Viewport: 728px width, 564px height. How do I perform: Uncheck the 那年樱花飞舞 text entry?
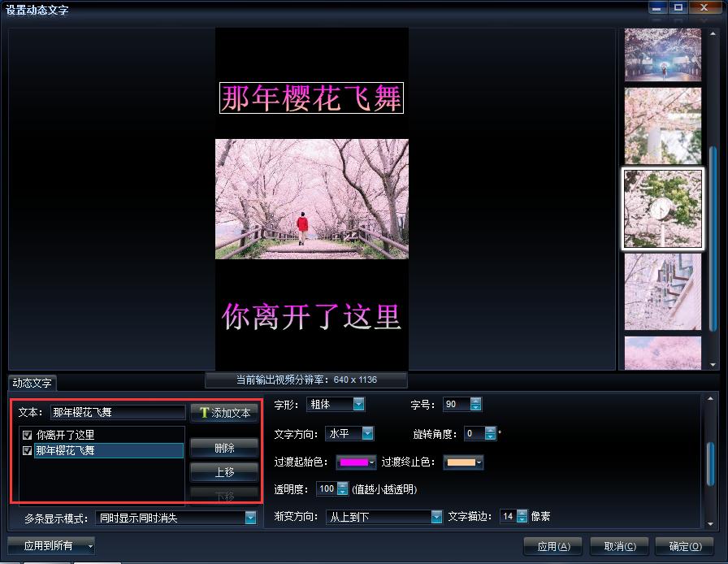click(28, 452)
